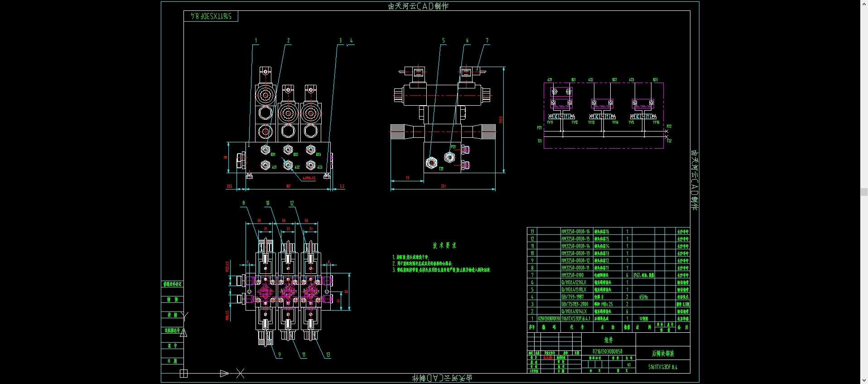Click the triangle arrow marker on bottom border
The height and width of the screenshot is (384, 868).
224,374
